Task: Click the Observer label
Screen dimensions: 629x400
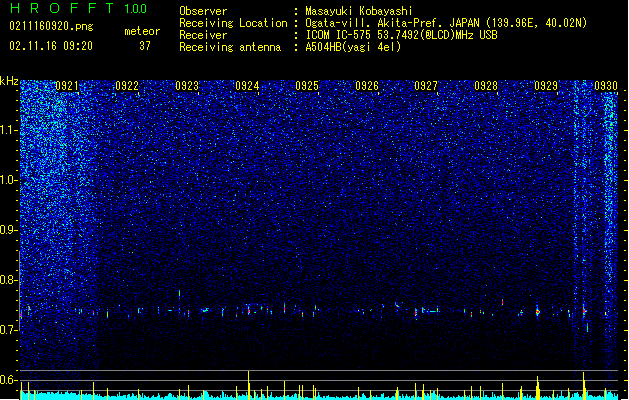Action: tap(203, 11)
